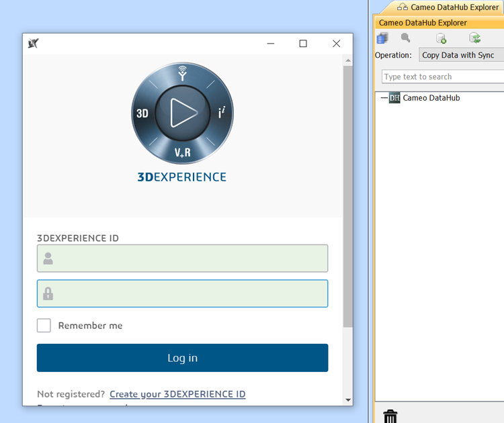The image size is (504, 423).
Task: Open Create your 3DEXPERIENCE ID link
Action: [x=177, y=394]
